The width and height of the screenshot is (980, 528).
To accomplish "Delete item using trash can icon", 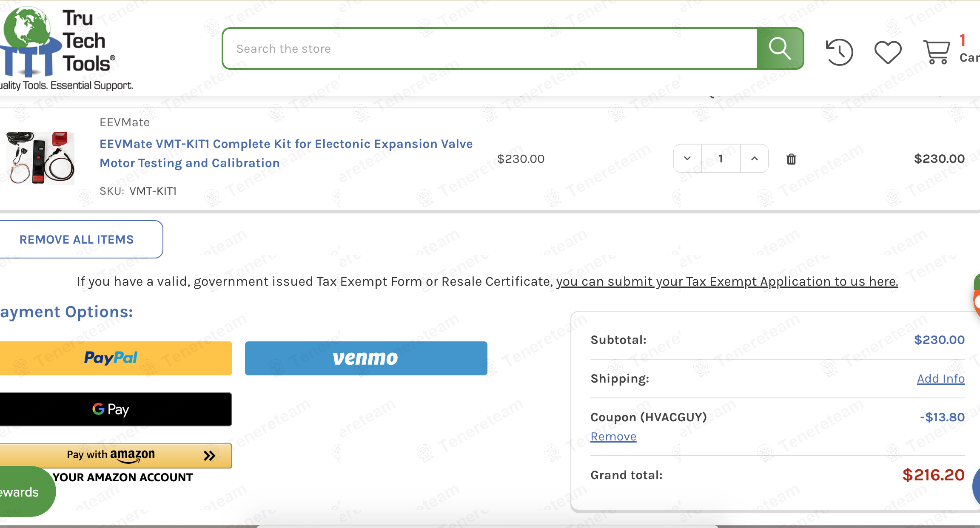I will (x=791, y=159).
